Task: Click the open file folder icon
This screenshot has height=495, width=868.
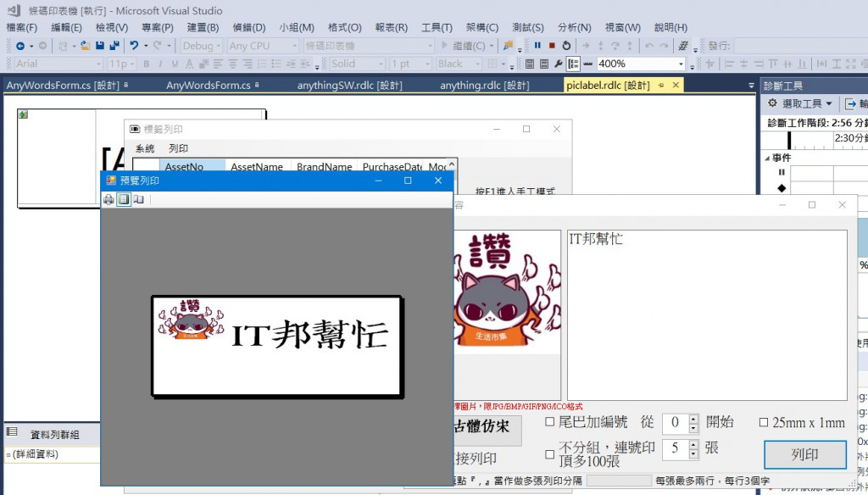Action: (x=86, y=46)
